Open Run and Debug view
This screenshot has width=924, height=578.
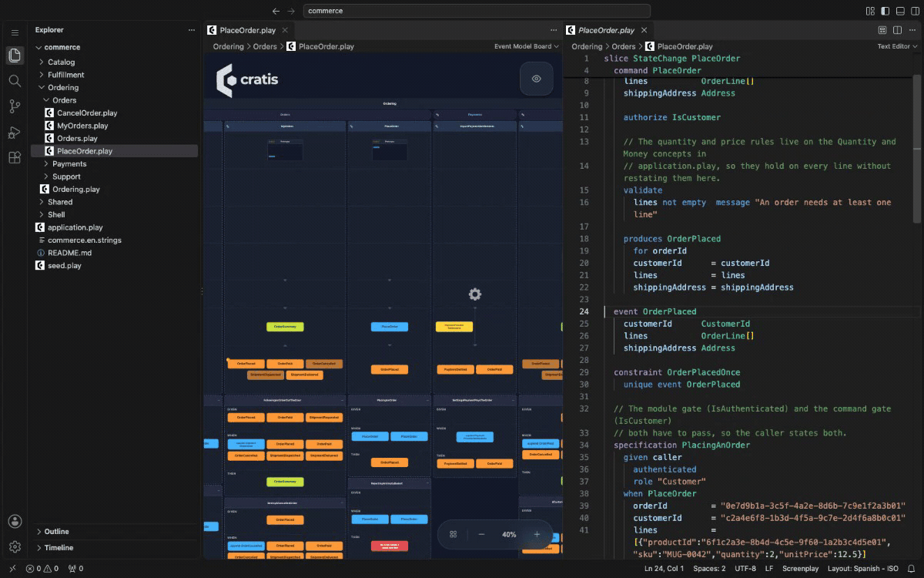[x=15, y=132]
